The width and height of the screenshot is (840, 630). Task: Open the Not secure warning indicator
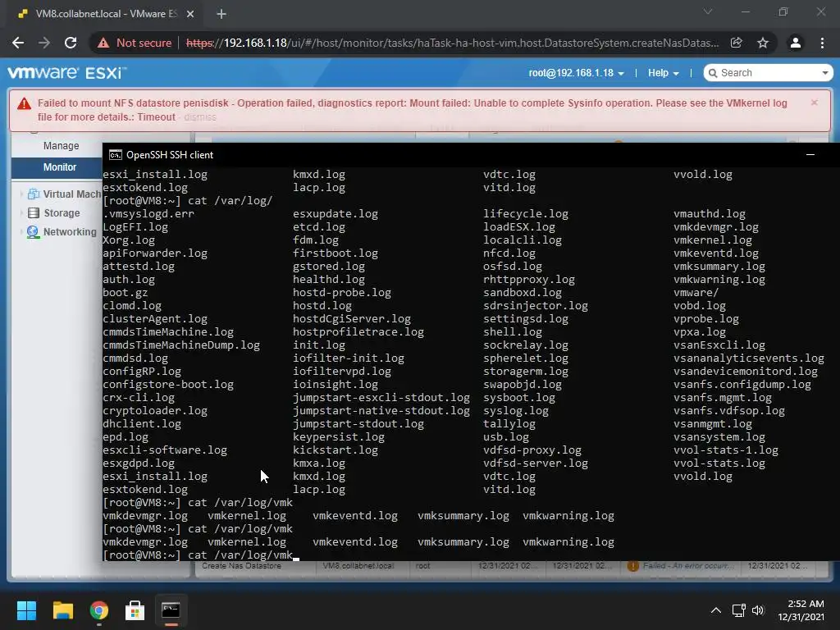click(x=135, y=43)
